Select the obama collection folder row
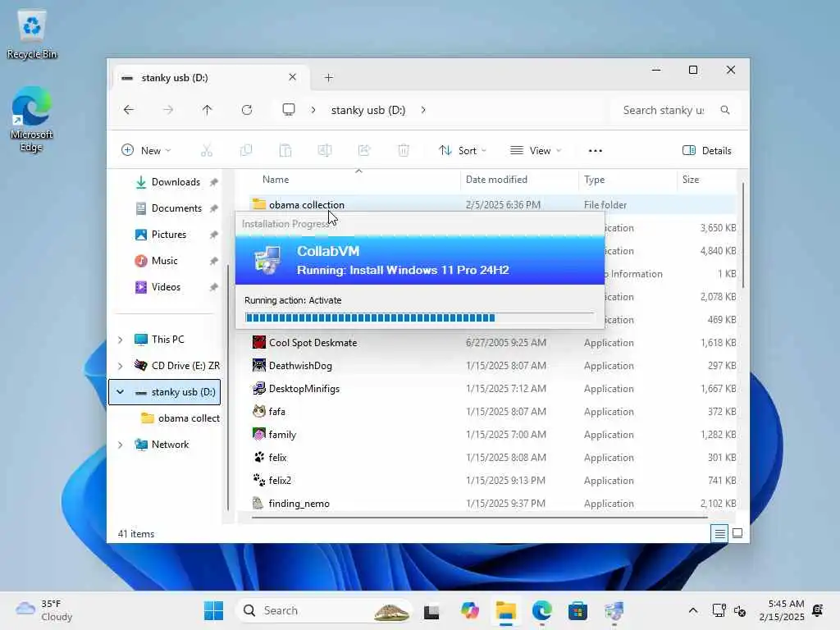 492,205
